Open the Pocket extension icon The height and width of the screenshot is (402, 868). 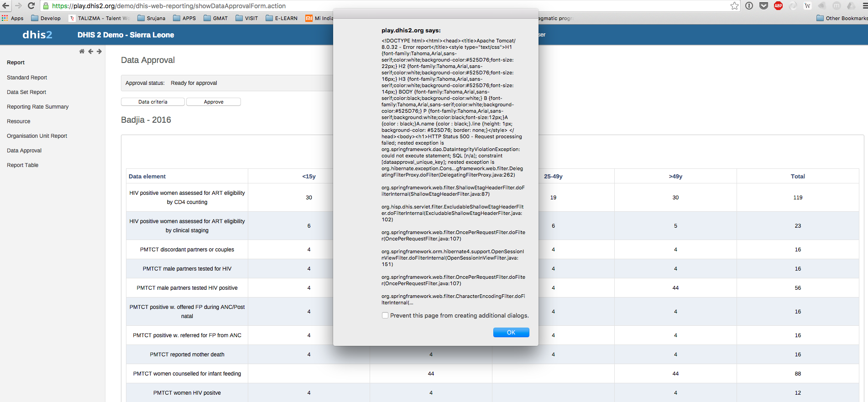tap(763, 6)
